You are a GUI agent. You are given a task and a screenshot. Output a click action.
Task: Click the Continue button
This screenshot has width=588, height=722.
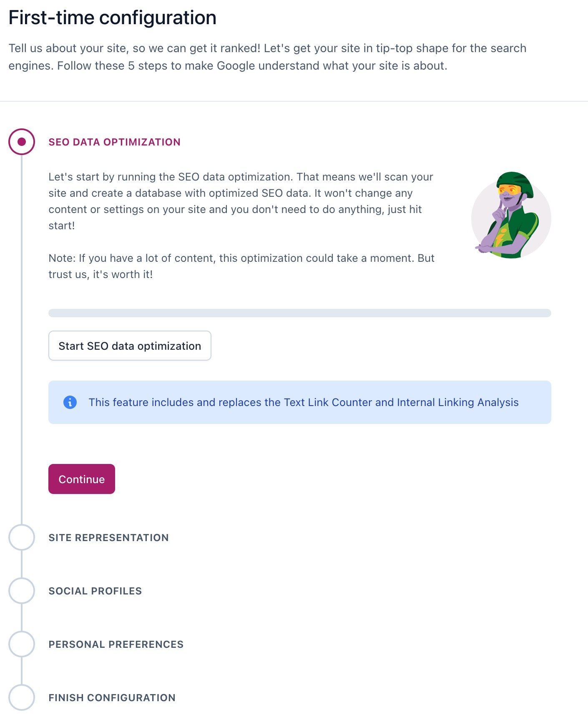(82, 479)
